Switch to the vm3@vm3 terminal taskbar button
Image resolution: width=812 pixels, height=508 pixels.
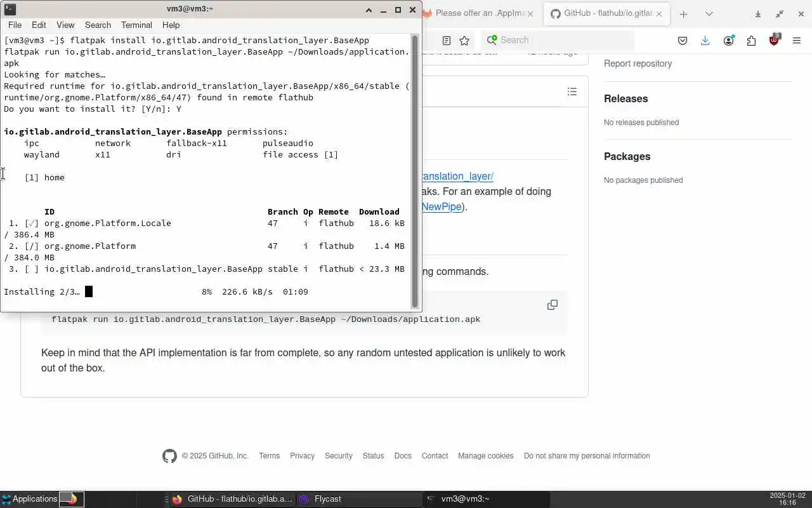(486, 499)
